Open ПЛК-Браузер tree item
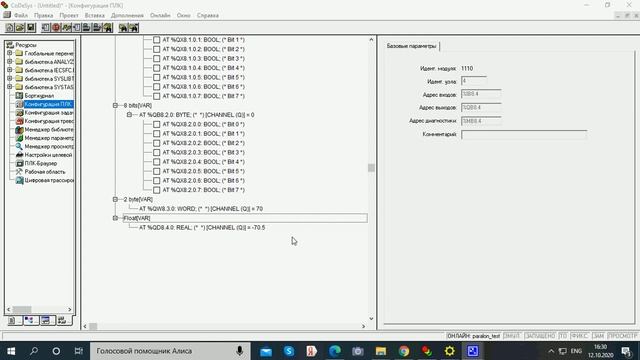The width and height of the screenshot is (640, 360). click(x=41, y=163)
